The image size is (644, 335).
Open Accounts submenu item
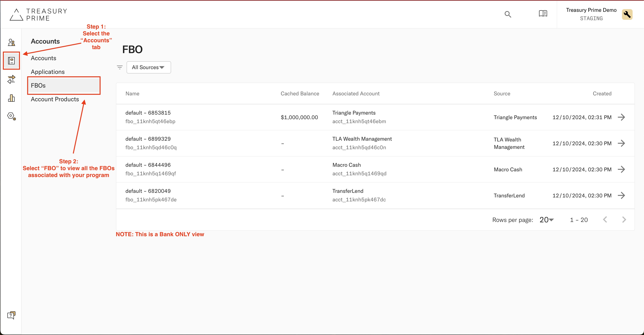44,58
